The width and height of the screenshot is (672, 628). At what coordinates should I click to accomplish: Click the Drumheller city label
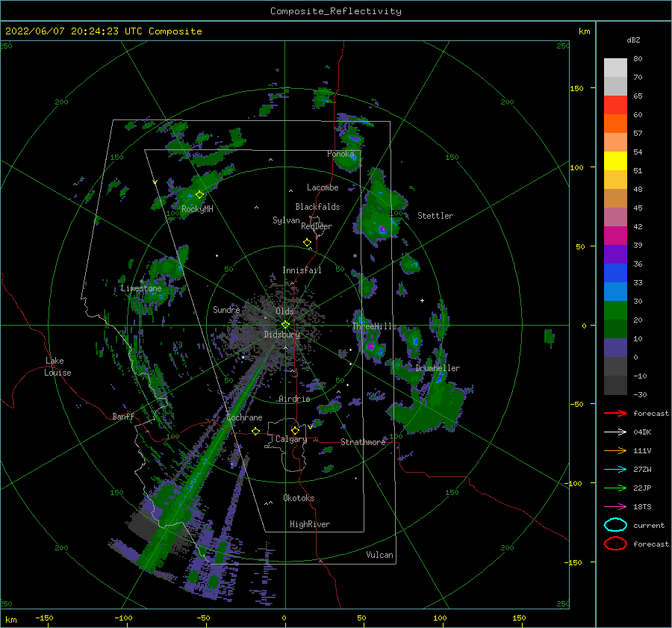[x=438, y=368]
